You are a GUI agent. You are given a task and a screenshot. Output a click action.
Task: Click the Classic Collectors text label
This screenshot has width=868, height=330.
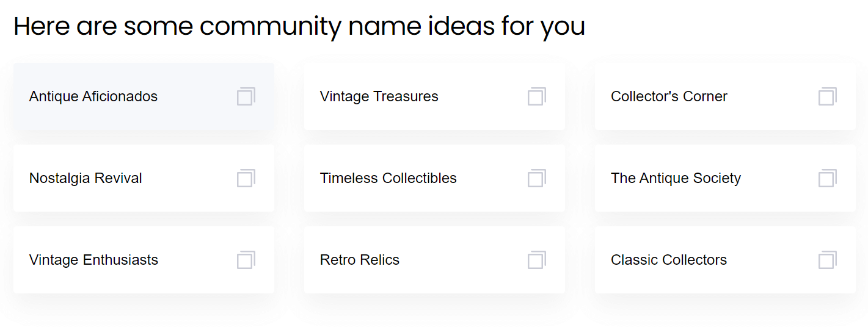(x=669, y=260)
